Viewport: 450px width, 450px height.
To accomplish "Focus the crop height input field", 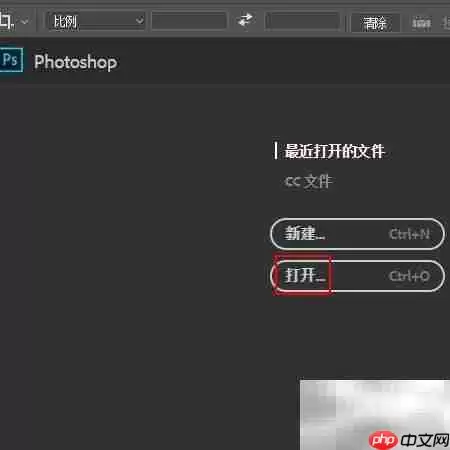I will [302, 22].
